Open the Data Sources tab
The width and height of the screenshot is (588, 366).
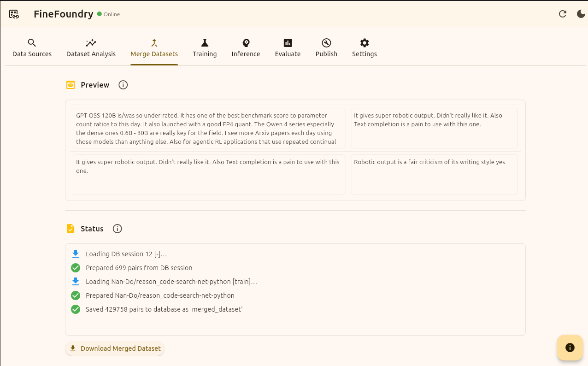[x=32, y=48]
